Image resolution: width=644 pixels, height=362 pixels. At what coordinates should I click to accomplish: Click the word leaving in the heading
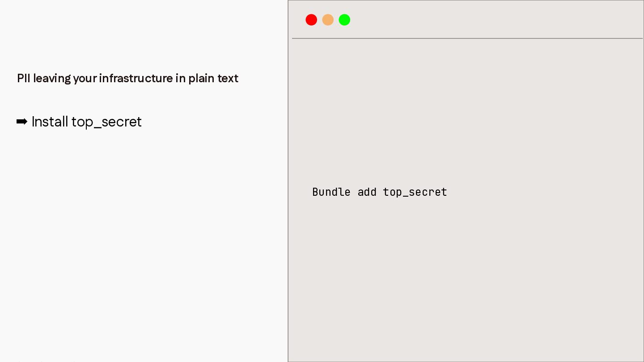coord(52,79)
